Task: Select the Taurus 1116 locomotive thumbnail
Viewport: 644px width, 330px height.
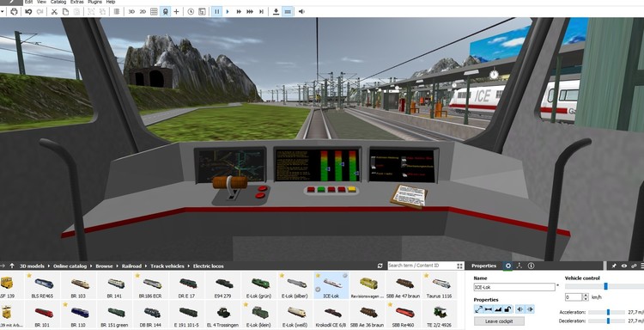Action: tap(439, 285)
